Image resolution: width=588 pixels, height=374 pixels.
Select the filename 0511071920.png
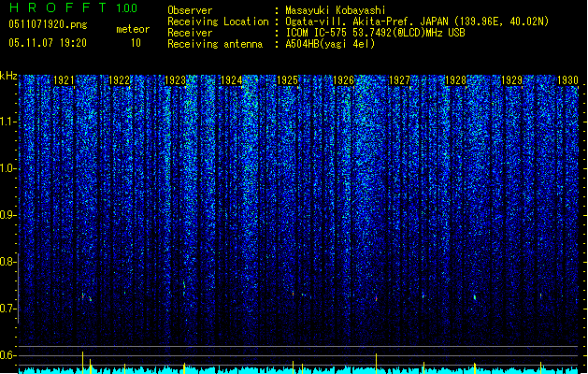point(48,24)
